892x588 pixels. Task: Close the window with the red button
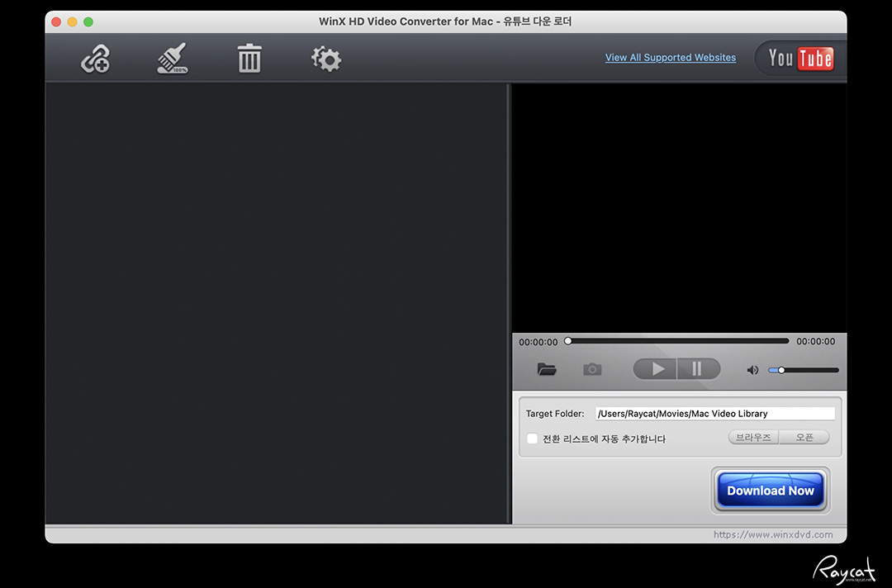(x=56, y=21)
